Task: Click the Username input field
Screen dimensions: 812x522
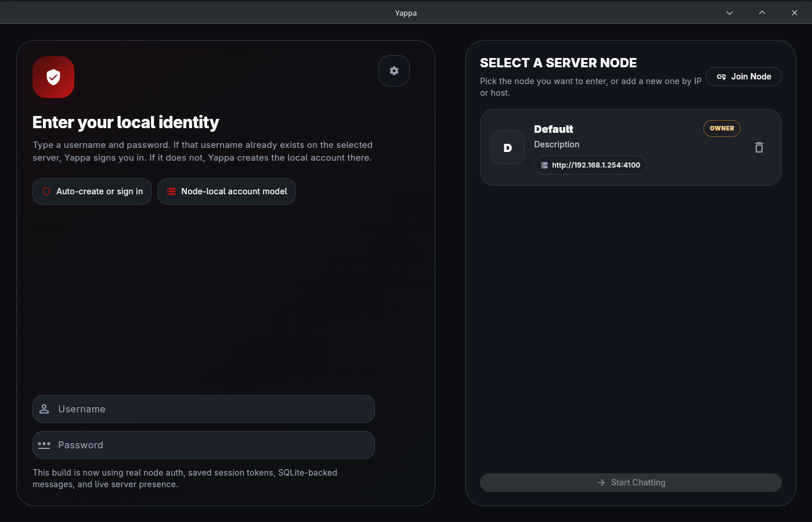Action: [203, 408]
